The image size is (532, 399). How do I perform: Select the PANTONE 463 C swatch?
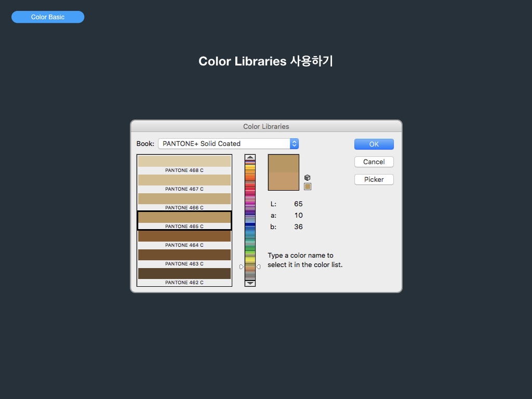(x=184, y=255)
